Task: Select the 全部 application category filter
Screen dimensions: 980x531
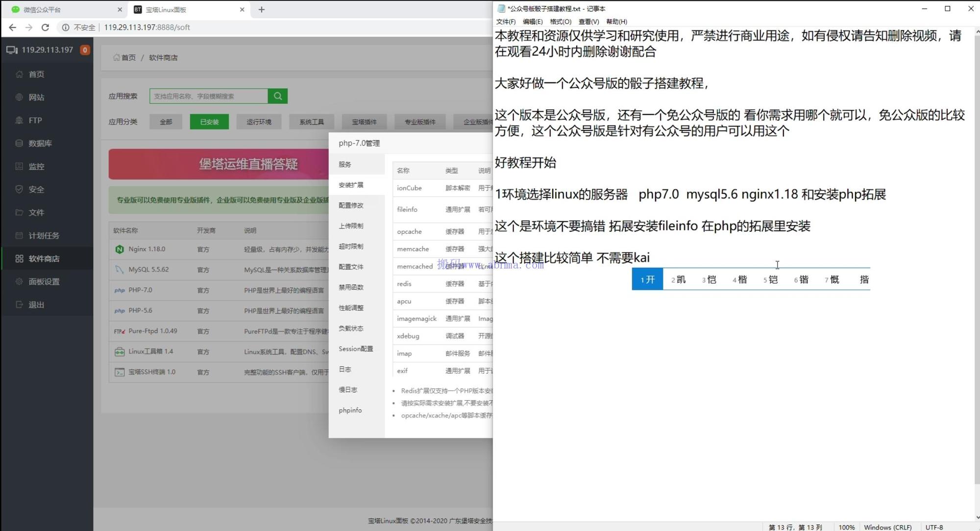Action: point(166,121)
